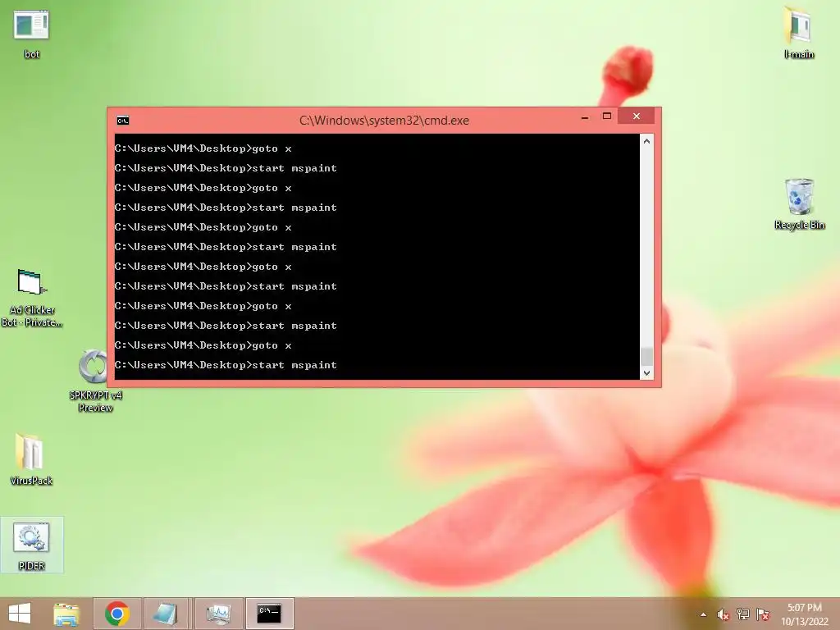Open the taskbar clock and date

pyautogui.click(x=804, y=614)
